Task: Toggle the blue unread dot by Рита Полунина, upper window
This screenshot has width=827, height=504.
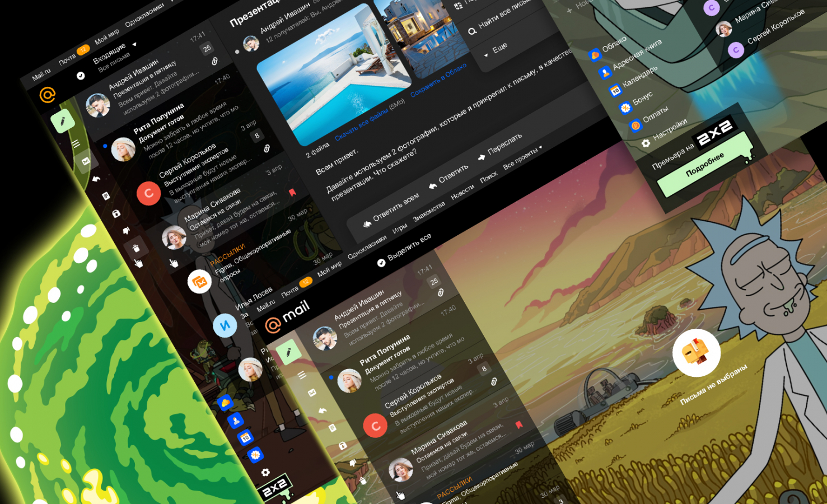Action: click(x=105, y=146)
